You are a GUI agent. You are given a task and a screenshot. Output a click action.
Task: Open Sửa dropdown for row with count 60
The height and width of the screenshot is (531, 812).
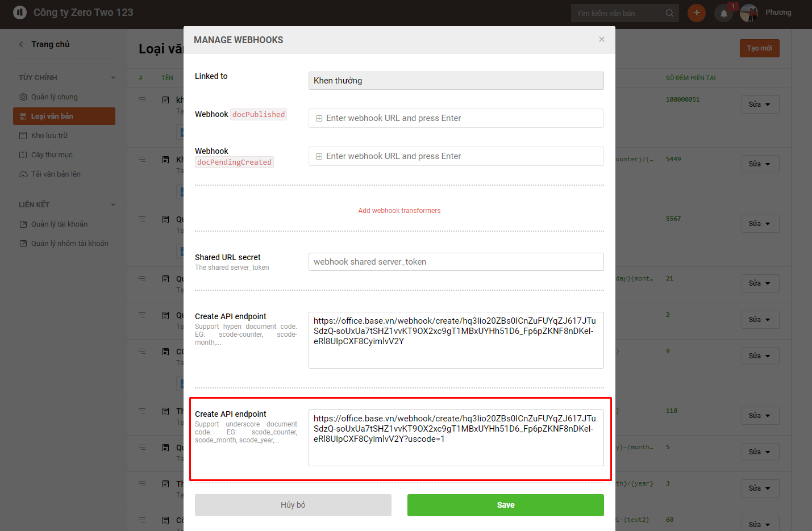pyautogui.click(x=760, y=524)
